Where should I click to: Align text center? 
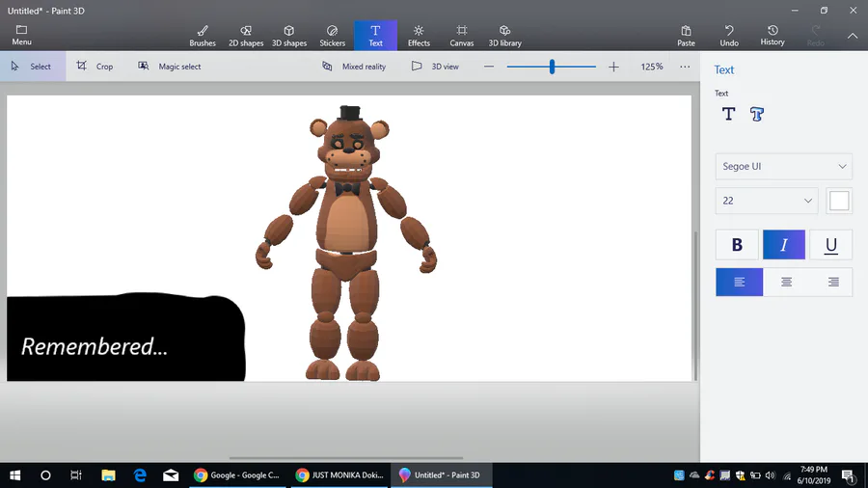click(x=786, y=283)
